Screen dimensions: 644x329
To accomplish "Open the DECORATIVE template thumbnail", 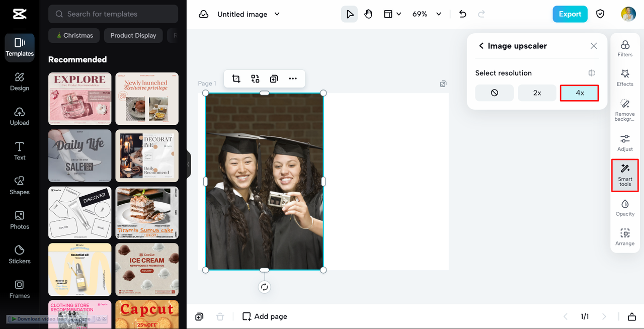I will point(147,156).
